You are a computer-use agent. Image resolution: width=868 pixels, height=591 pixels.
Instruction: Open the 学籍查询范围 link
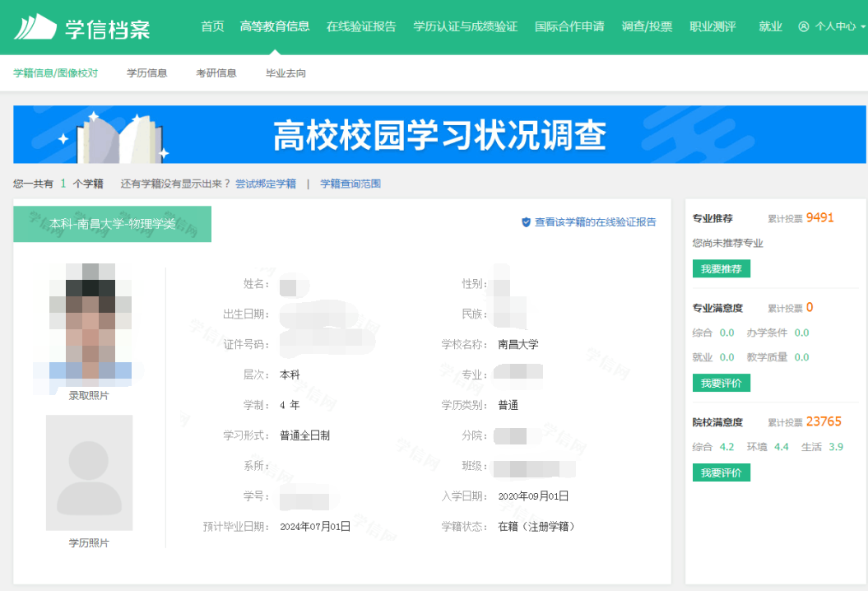click(350, 184)
